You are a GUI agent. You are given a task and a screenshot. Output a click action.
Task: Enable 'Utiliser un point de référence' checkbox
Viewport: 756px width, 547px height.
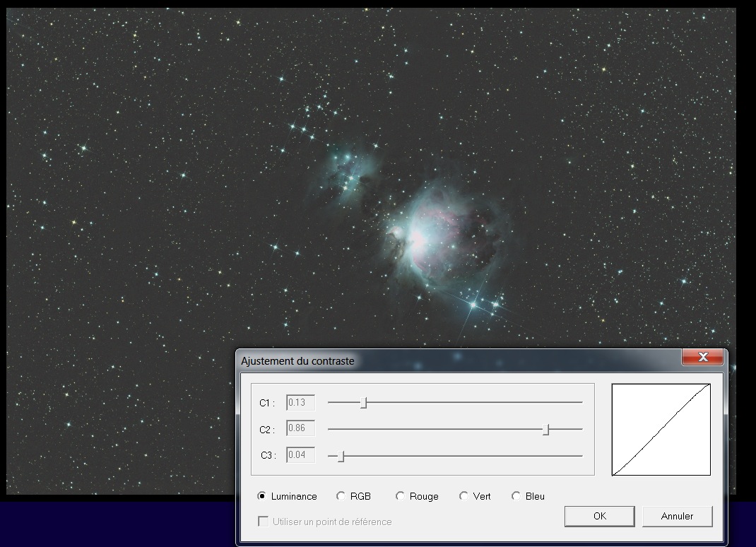(x=264, y=522)
